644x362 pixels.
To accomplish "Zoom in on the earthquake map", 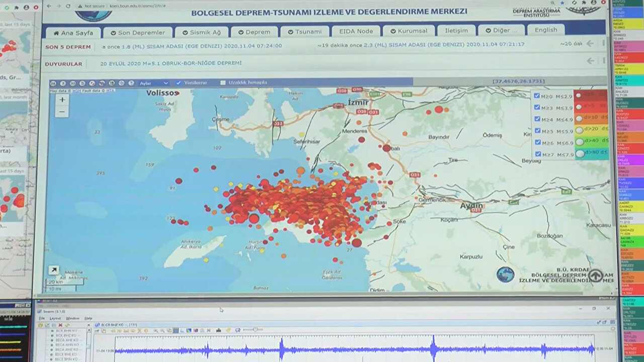I will [62, 100].
